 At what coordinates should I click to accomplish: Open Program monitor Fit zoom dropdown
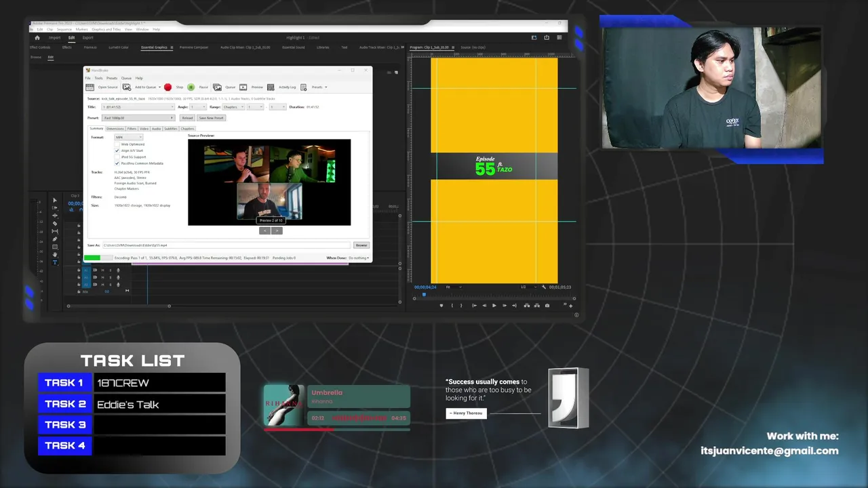point(454,287)
